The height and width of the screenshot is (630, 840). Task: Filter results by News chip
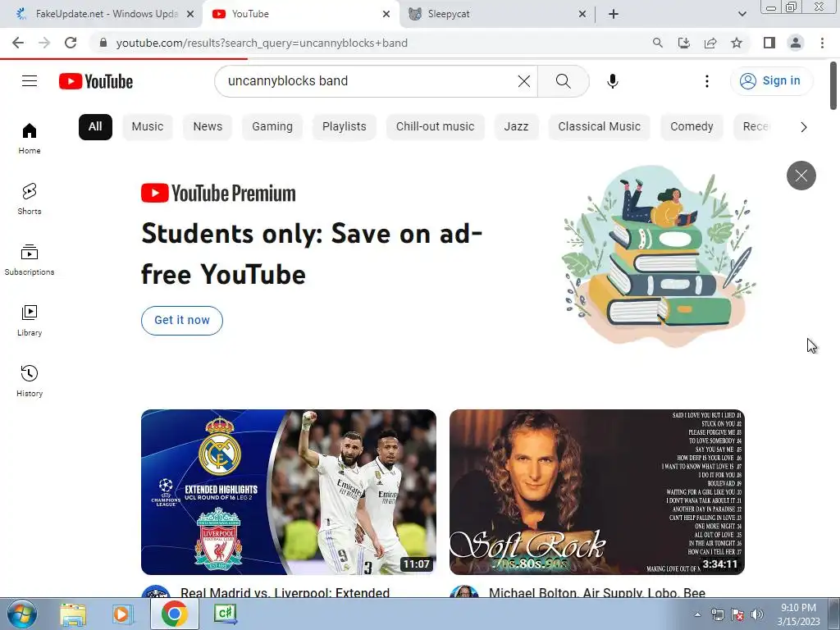(208, 127)
